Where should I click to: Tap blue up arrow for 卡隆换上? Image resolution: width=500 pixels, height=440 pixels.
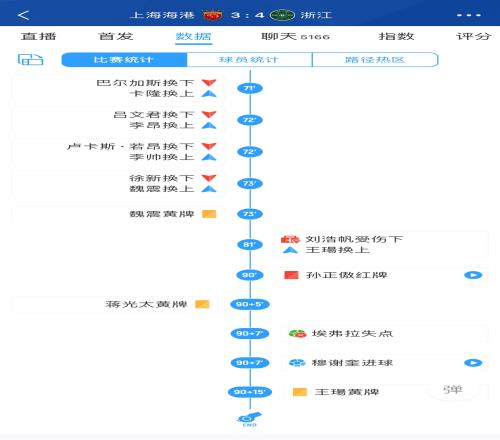click(x=209, y=94)
